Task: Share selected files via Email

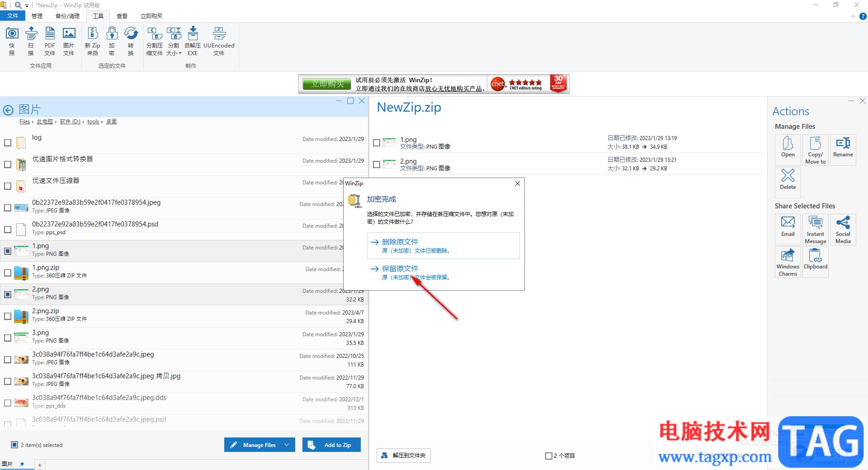Action: coord(788,229)
